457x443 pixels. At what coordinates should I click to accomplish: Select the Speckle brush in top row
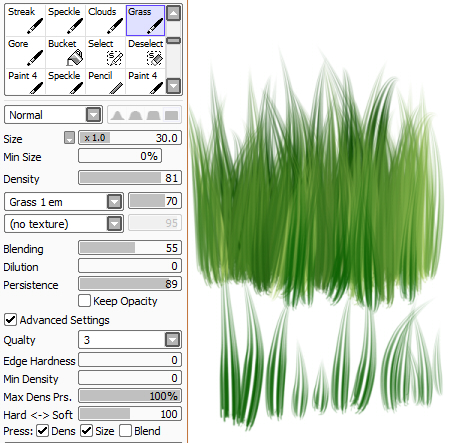click(65, 20)
